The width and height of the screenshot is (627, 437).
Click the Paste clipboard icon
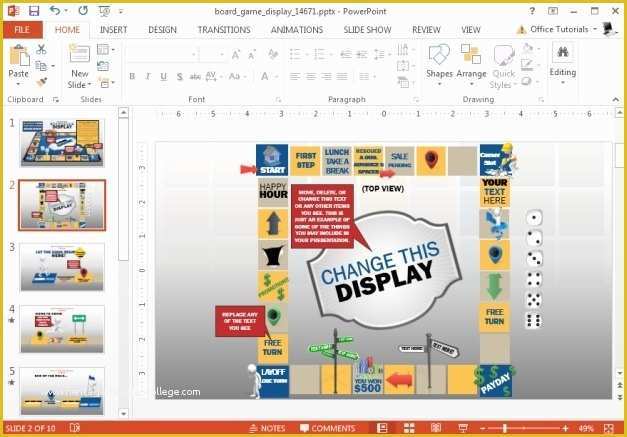tap(18, 55)
